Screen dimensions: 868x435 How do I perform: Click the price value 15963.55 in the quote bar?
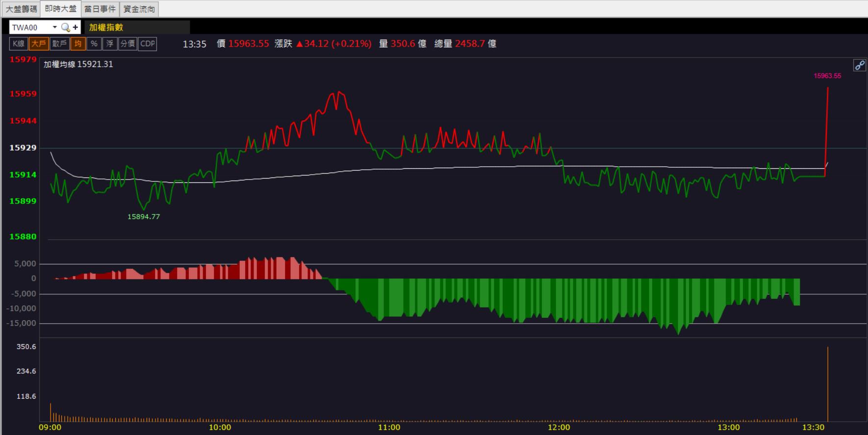point(249,44)
